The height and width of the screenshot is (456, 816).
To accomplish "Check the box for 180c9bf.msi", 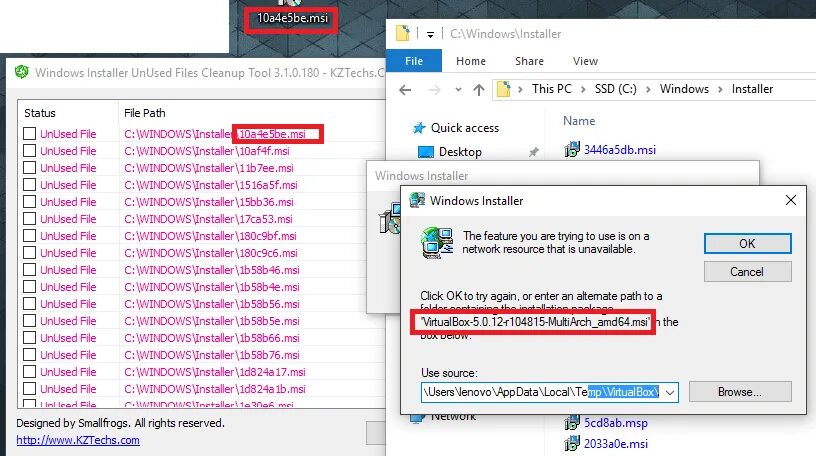I will (x=30, y=236).
